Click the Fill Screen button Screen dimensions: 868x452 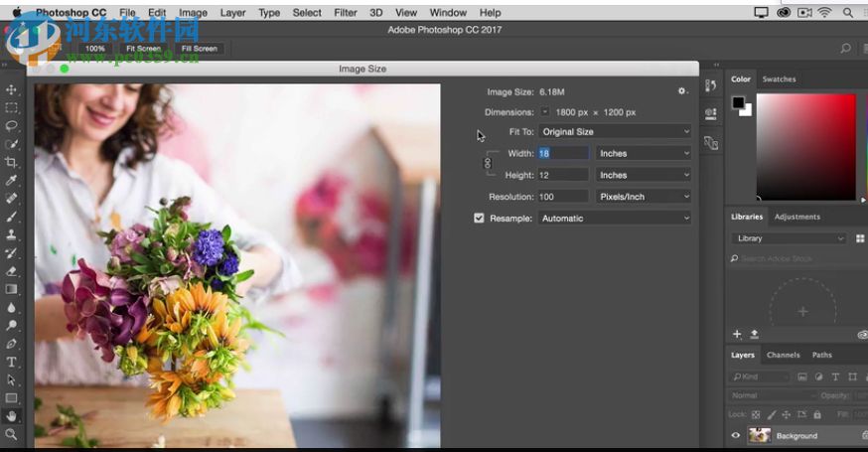click(x=200, y=49)
